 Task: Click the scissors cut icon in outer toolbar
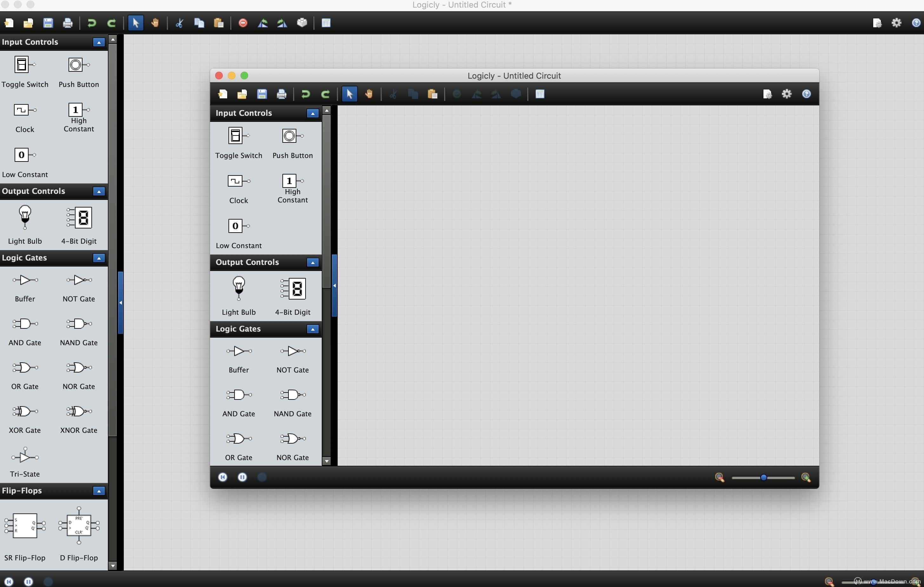click(179, 23)
